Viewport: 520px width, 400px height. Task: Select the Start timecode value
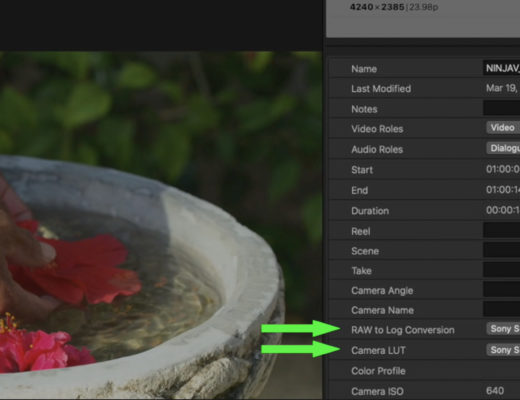503,169
